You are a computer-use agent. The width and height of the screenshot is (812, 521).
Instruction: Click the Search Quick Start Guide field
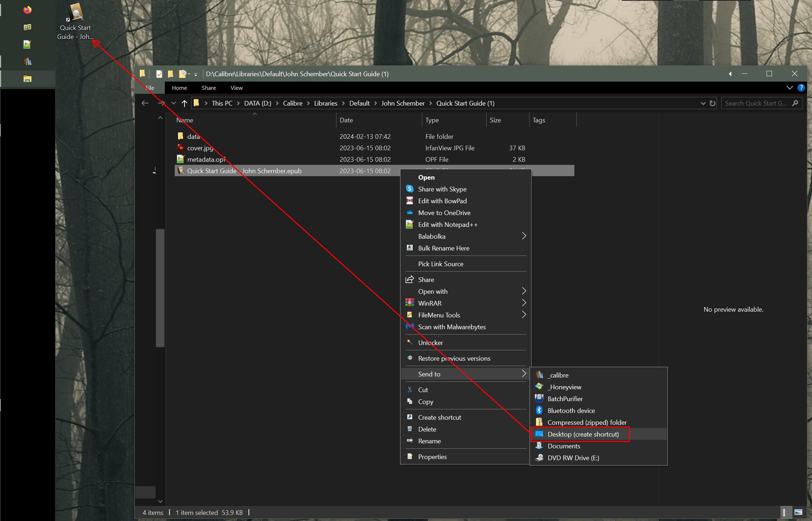coord(755,103)
